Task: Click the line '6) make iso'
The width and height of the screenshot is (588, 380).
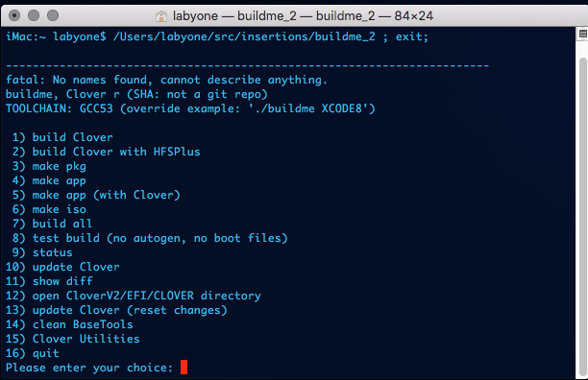Action: click(49, 209)
